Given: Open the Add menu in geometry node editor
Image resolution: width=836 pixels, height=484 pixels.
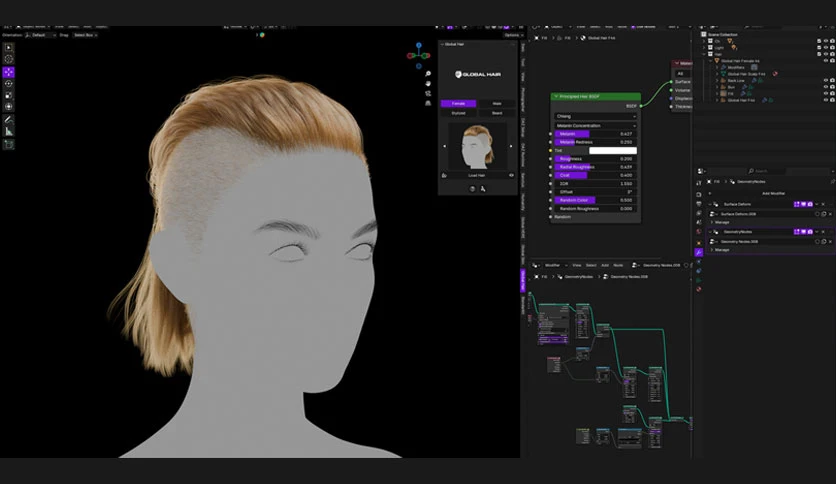Looking at the screenshot, I should pyautogui.click(x=605, y=265).
